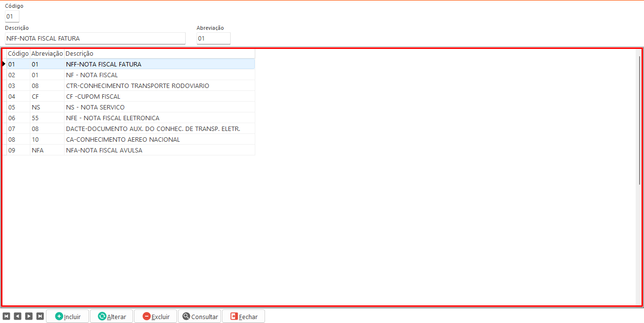Screen dimensions: 644x323
Task: Go to next record navigation icon
Action: click(x=29, y=316)
